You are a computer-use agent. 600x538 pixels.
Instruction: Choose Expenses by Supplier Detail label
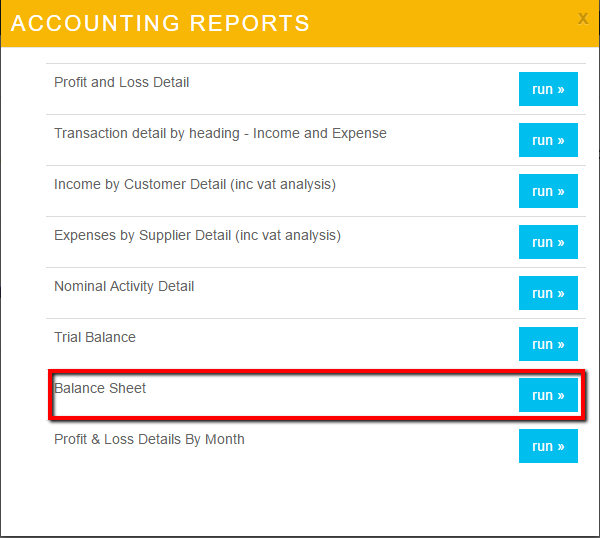tap(197, 235)
